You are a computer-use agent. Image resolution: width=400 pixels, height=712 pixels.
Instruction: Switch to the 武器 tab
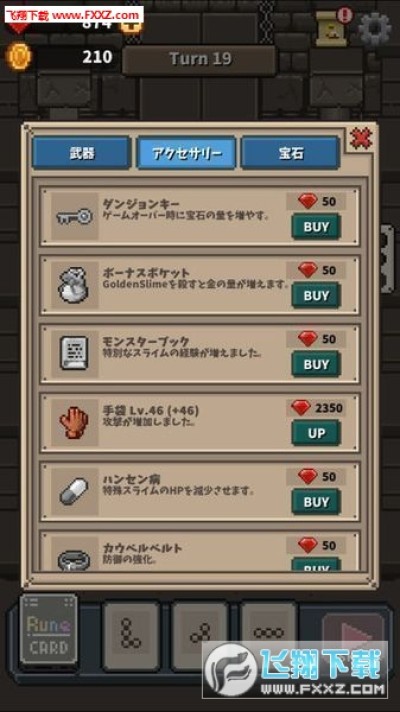(x=82, y=153)
